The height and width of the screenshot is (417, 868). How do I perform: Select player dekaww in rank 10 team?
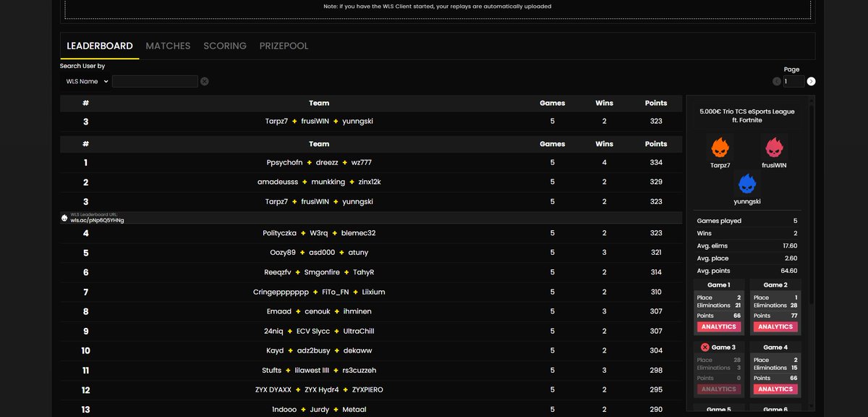(357, 350)
